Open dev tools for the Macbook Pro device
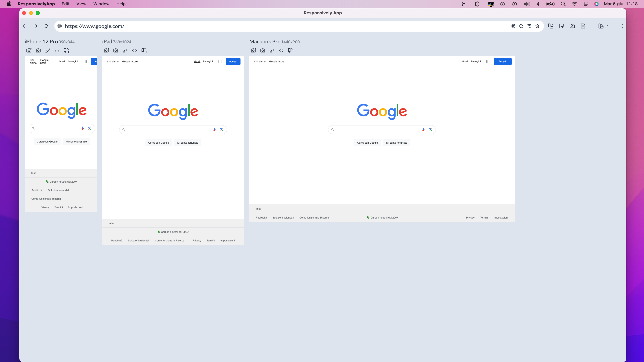This screenshot has width=644, height=362. click(281, 51)
